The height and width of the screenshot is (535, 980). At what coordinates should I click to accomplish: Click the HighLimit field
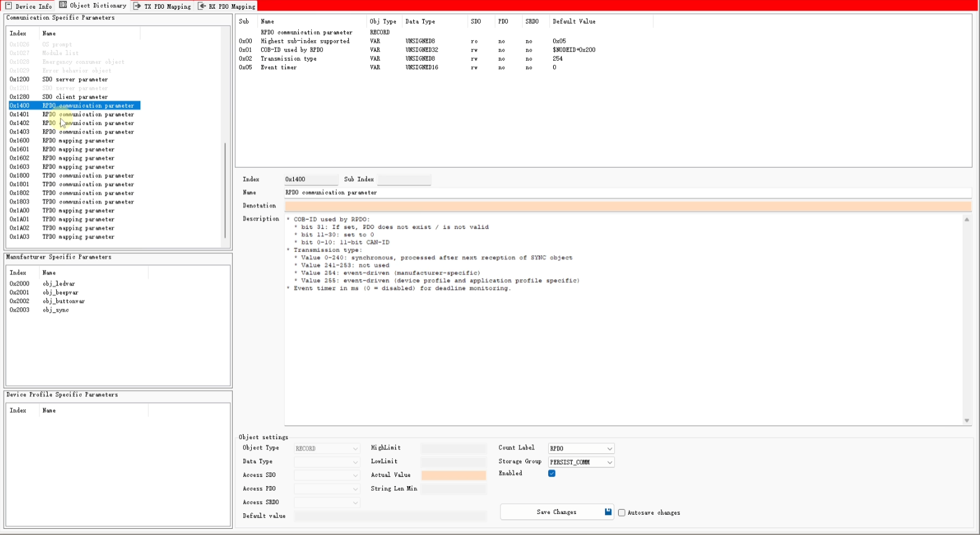tap(453, 448)
